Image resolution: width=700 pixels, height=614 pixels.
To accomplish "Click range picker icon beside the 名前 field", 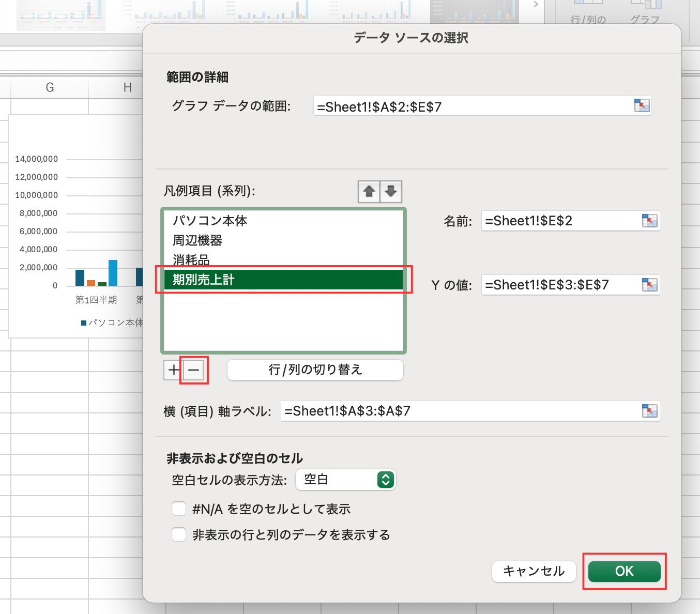I will click(649, 221).
